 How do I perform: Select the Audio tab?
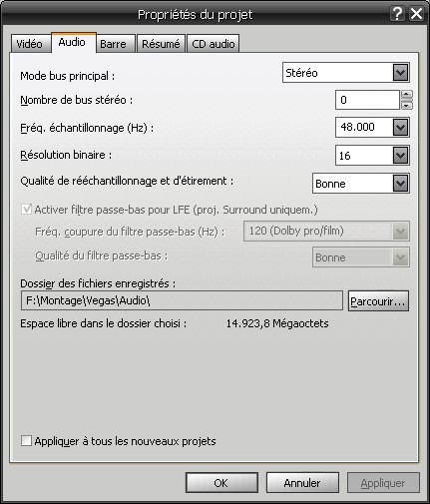[x=73, y=42]
